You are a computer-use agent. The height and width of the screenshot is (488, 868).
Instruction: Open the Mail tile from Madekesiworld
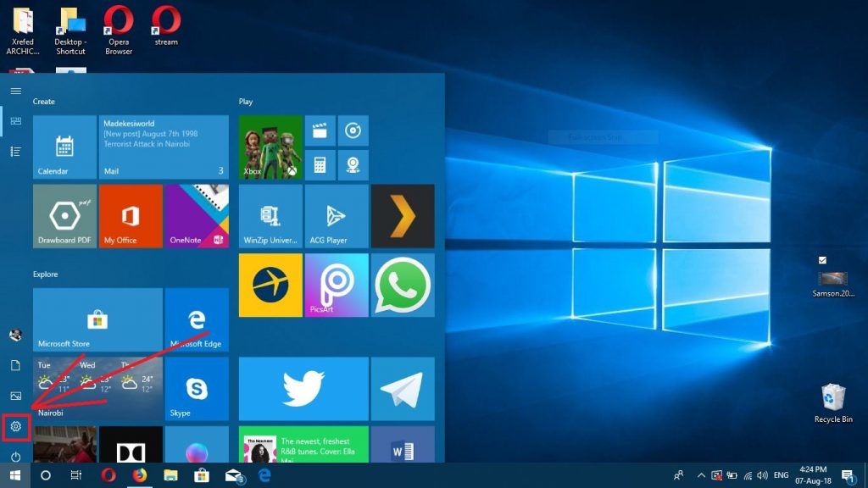point(164,147)
